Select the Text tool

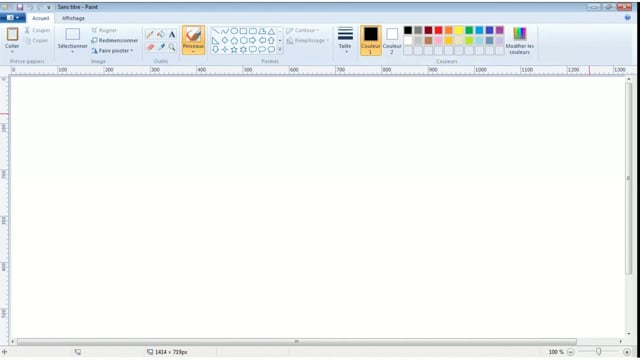pos(172,35)
